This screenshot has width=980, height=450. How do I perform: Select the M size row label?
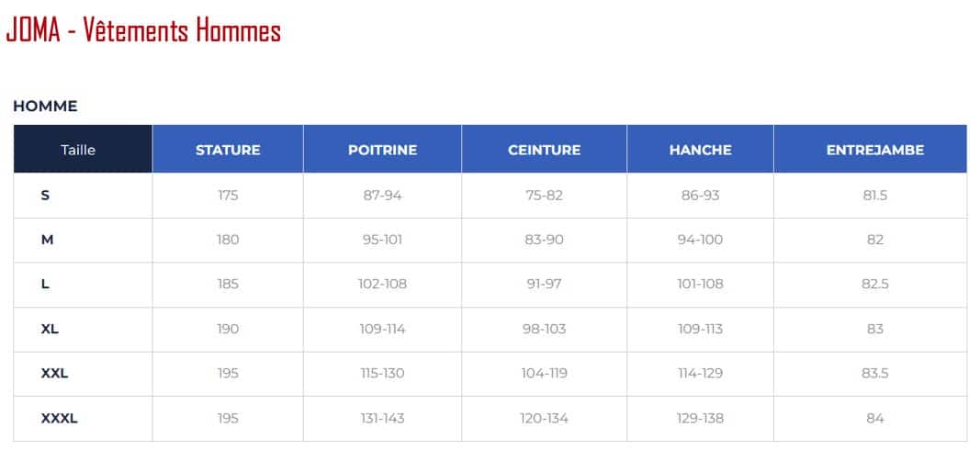coord(47,240)
